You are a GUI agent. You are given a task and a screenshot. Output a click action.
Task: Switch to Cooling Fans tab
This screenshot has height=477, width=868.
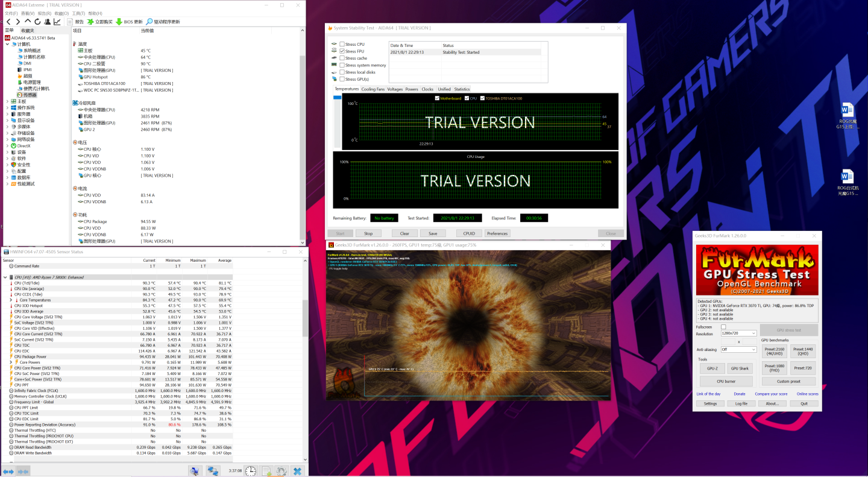tap(373, 89)
